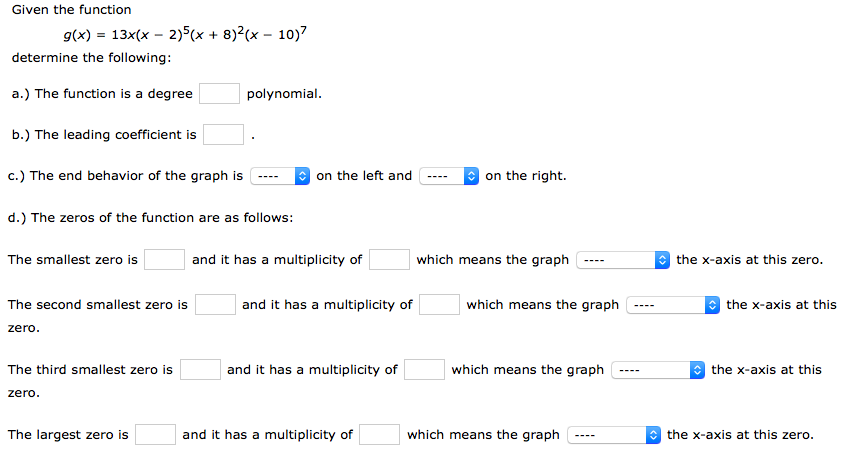
Task: Click the smallest zero input field
Action: pyautogui.click(x=164, y=260)
